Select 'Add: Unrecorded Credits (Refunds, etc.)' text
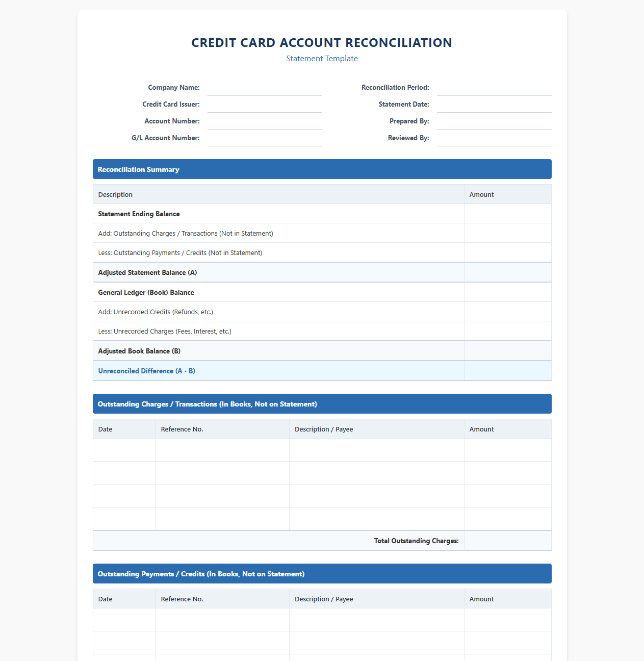Screen dimensions: 644x661 pos(156,312)
